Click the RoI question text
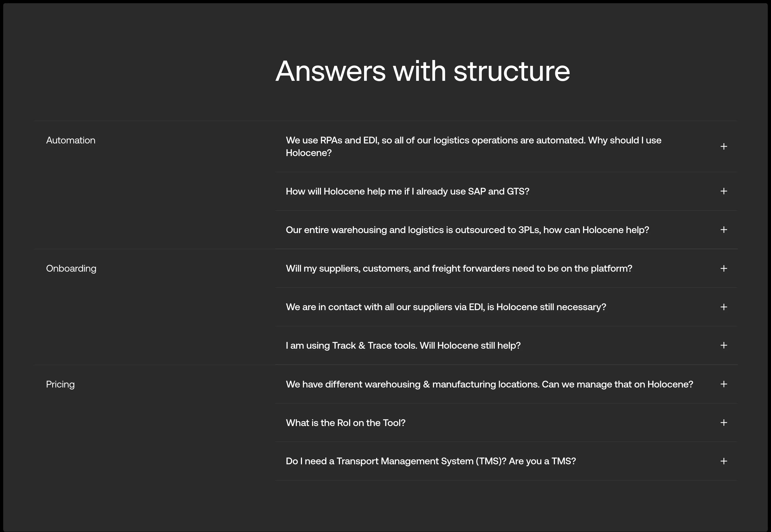Image resolution: width=771 pixels, height=532 pixels. click(346, 422)
